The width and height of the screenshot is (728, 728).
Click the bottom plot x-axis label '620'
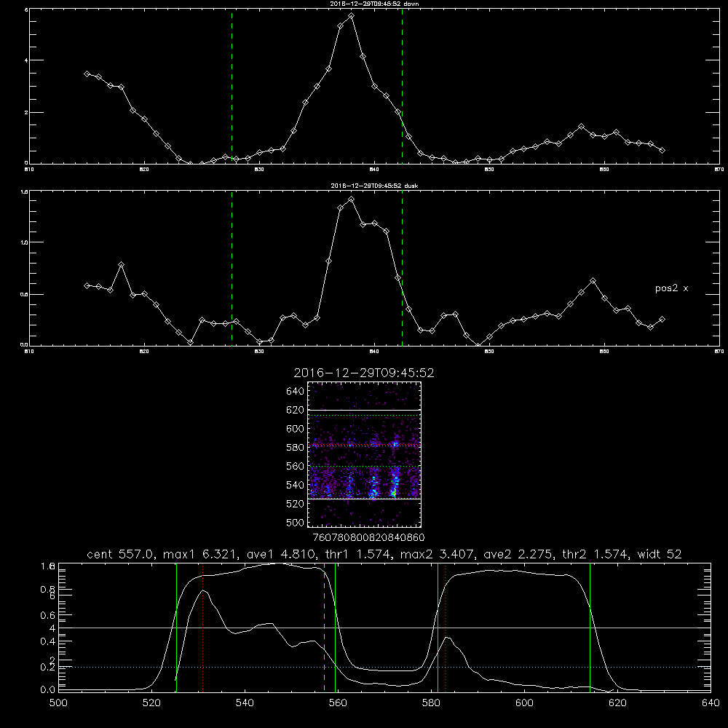pos(618,703)
